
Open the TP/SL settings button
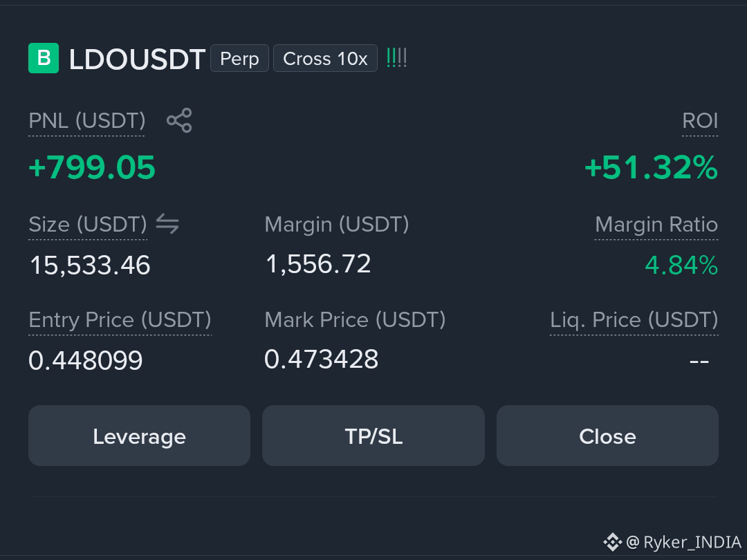click(373, 436)
